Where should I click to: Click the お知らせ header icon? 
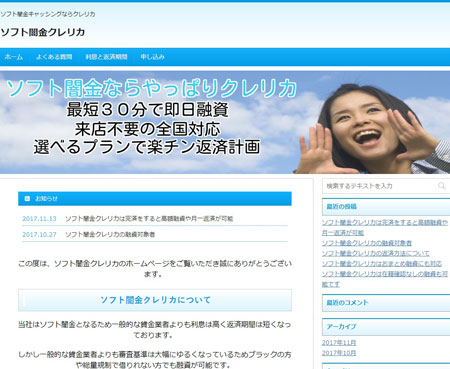click(27, 199)
